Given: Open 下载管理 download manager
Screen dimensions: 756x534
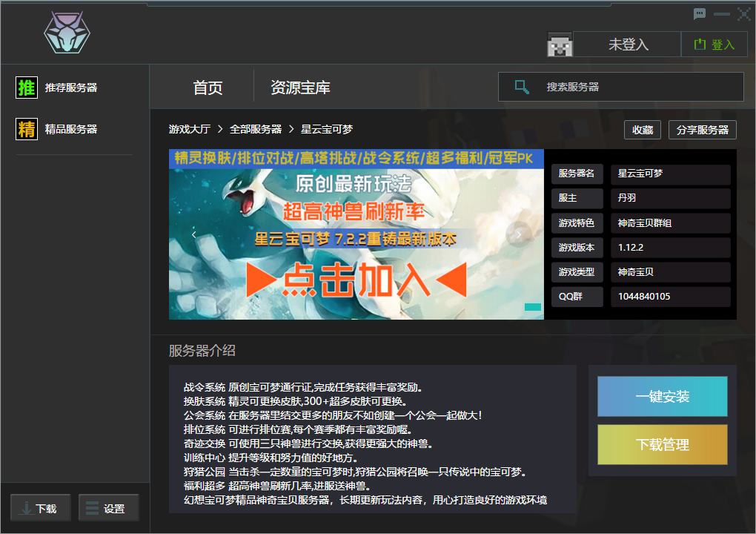Looking at the screenshot, I should (x=662, y=446).
